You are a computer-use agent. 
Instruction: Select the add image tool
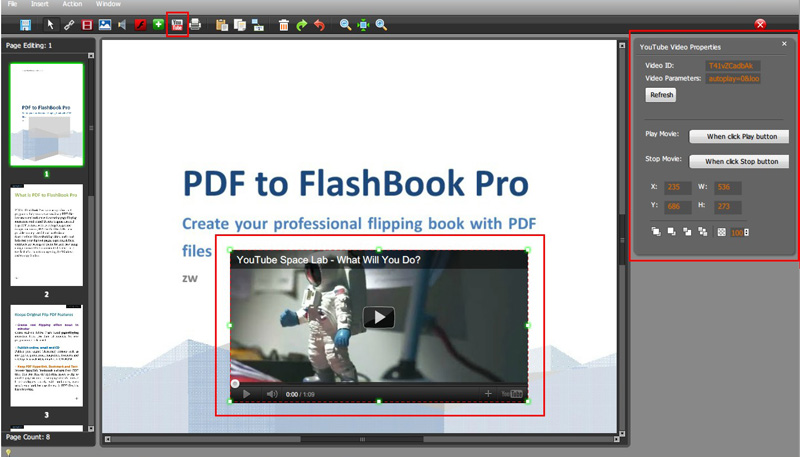pos(105,24)
